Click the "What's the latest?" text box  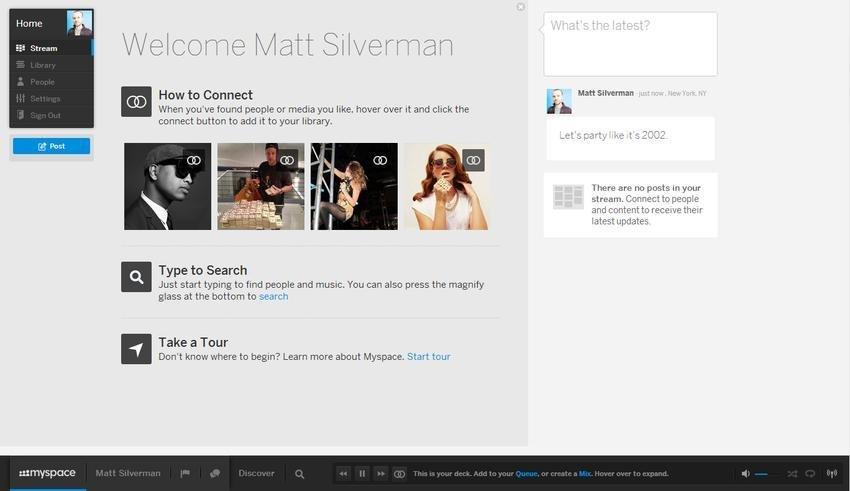coord(630,44)
